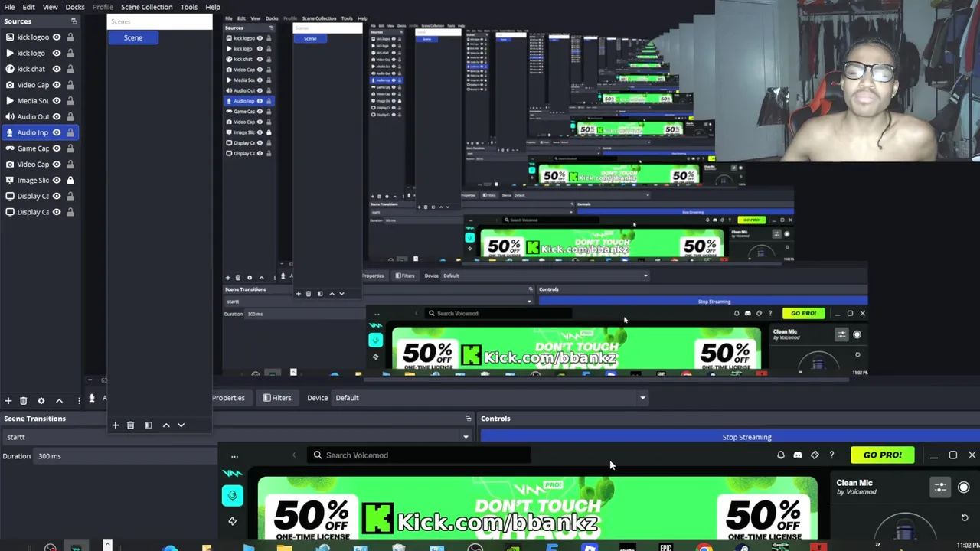Hide the Game Capture source
The width and height of the screenshot is (980, 551).
coord(57,148)
